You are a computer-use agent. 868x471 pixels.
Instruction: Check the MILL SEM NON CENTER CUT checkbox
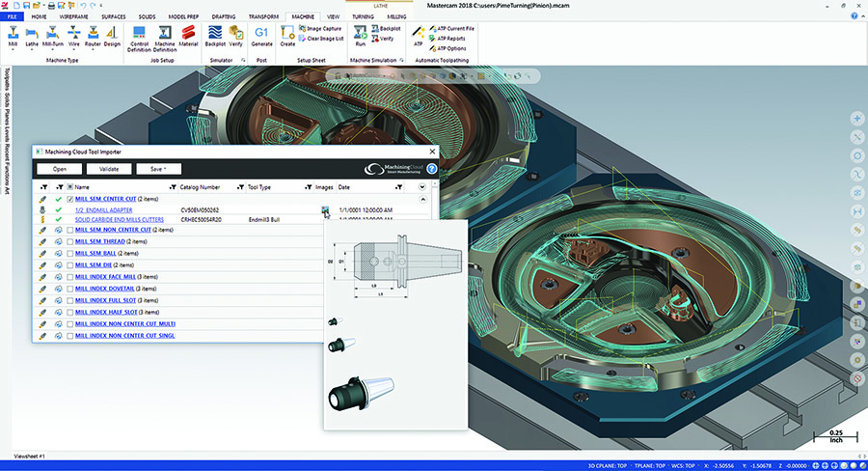pyautogui.click(x=69, y=230)
